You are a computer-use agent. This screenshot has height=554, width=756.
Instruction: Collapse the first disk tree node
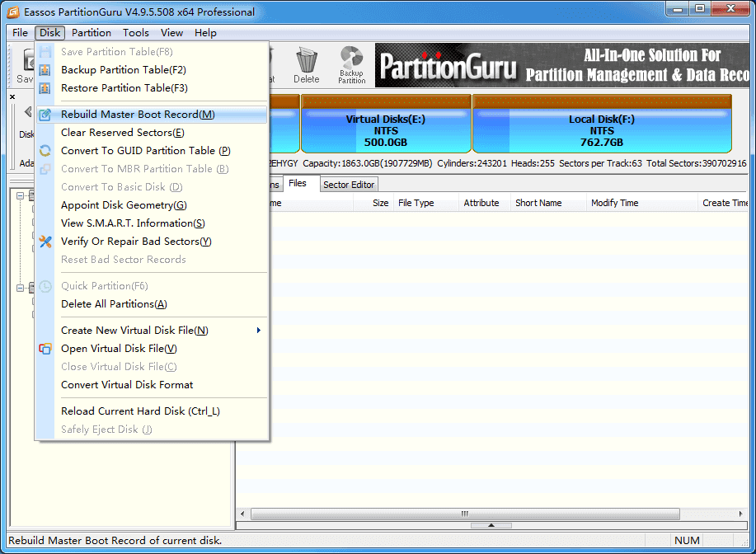coord(21,195)
